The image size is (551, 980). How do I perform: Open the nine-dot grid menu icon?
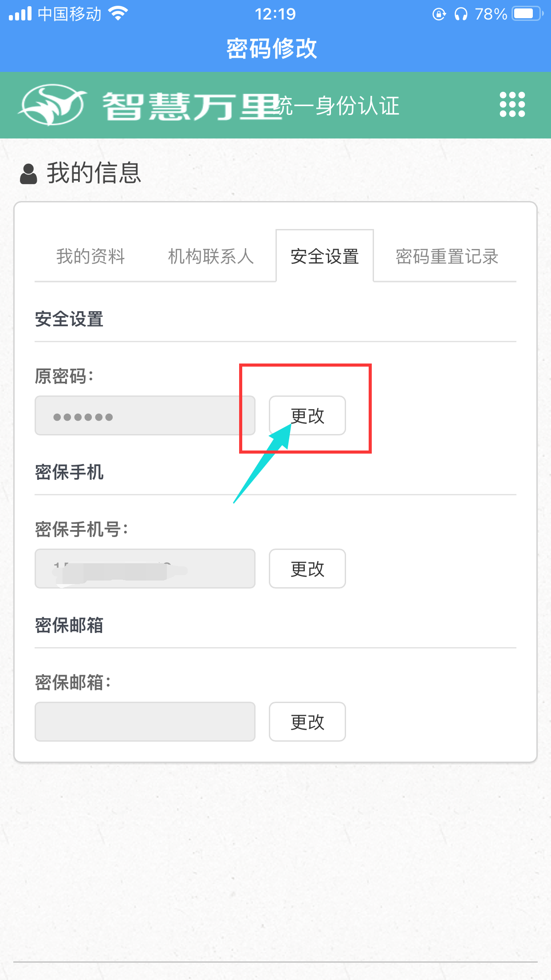512,105
